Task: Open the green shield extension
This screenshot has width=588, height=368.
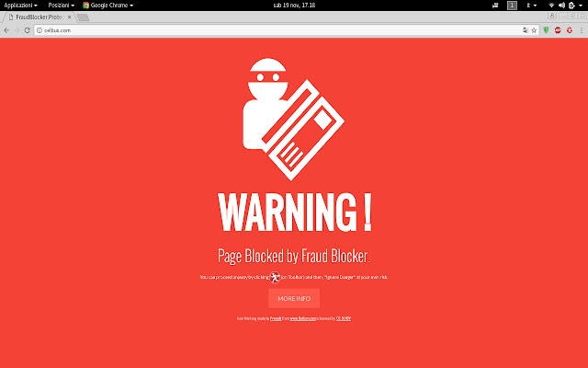Action: 546,30
